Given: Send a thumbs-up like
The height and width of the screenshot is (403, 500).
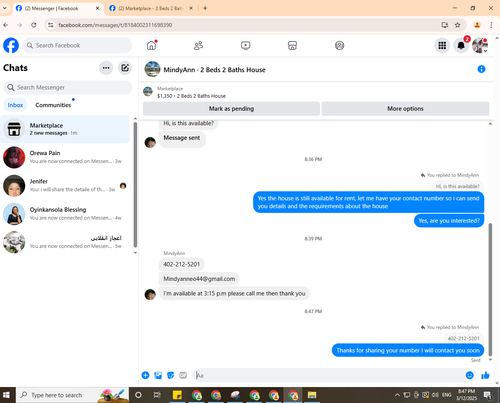Looking at the screenshot, I should point(485,375).
